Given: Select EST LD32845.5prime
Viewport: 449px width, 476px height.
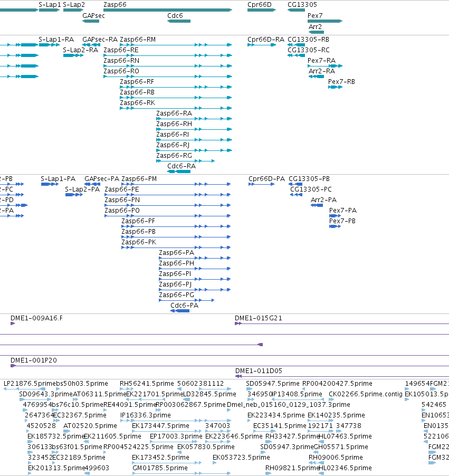Looking at the screenshot, I should click(x=210, y=394).
